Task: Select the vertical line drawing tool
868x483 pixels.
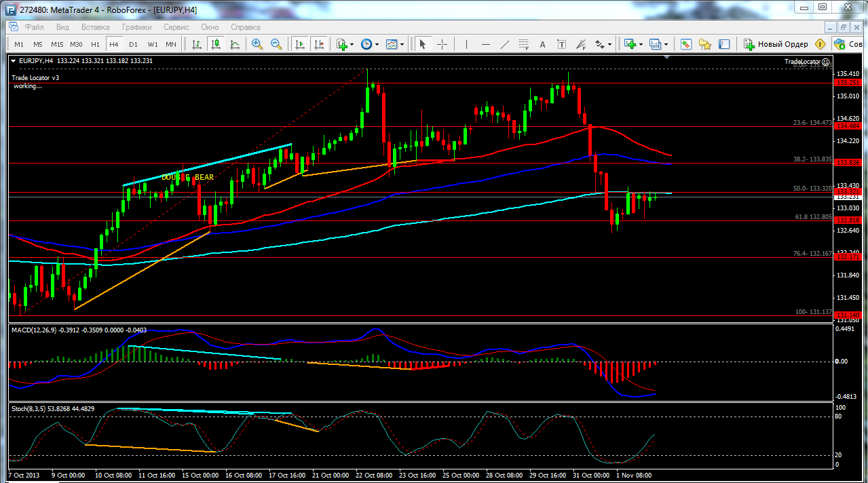Action: (x=466, y=44)
